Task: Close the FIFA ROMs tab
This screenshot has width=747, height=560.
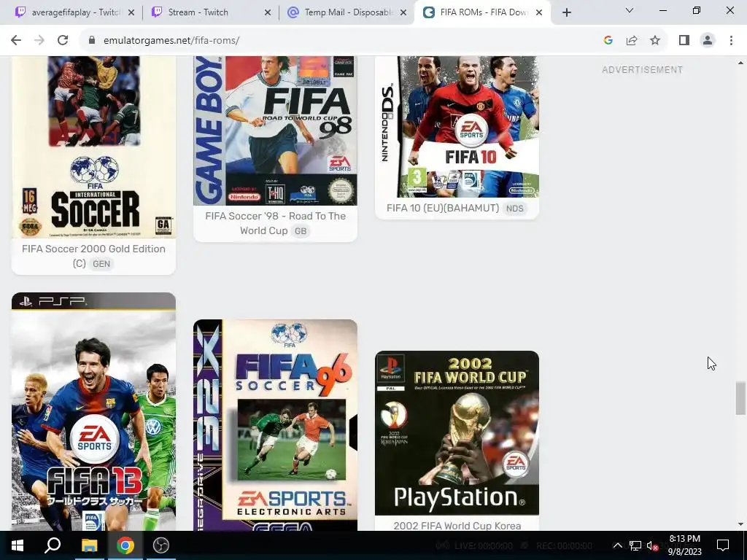Action: 539,12
